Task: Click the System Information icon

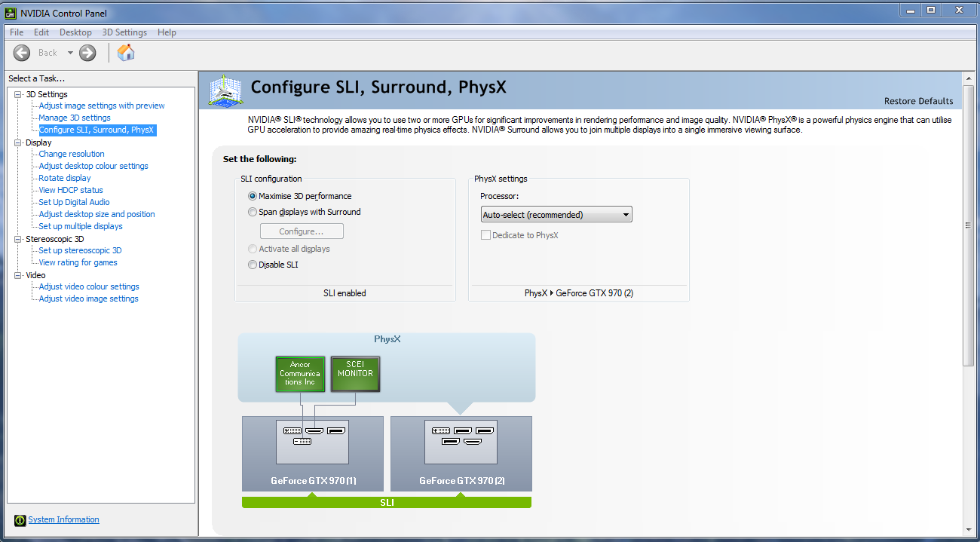Action: (20, 520)
